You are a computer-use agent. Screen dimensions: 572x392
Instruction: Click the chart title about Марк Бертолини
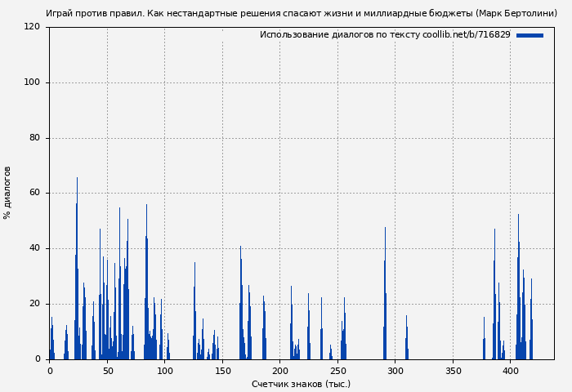click(302, 13)
